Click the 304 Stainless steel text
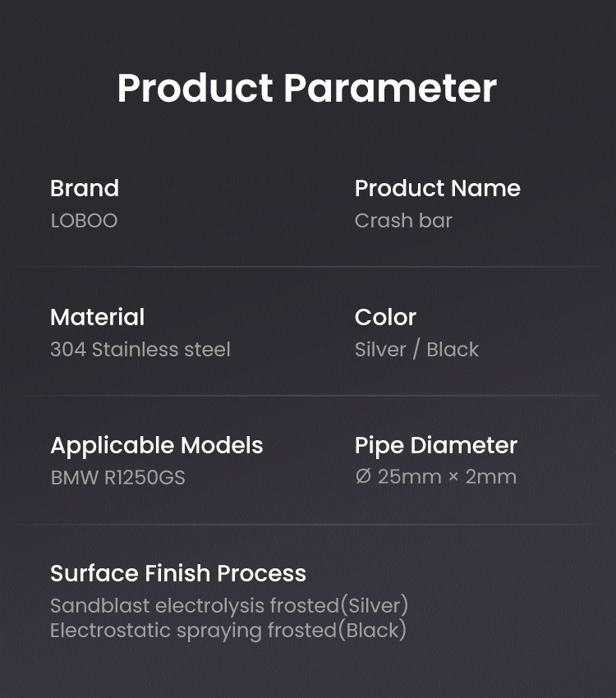The image size is (616, 698). [x=140, y=350]
